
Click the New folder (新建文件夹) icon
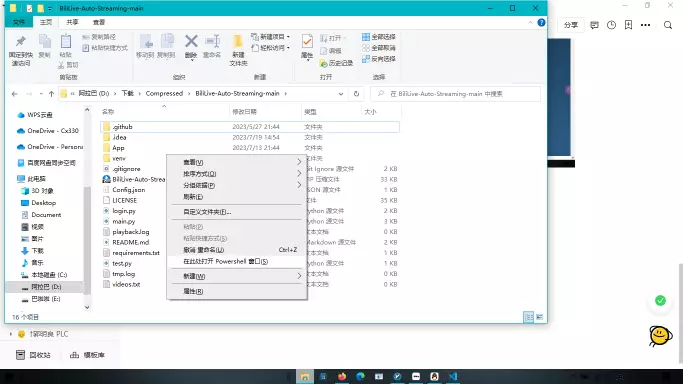tap(238, 42)
